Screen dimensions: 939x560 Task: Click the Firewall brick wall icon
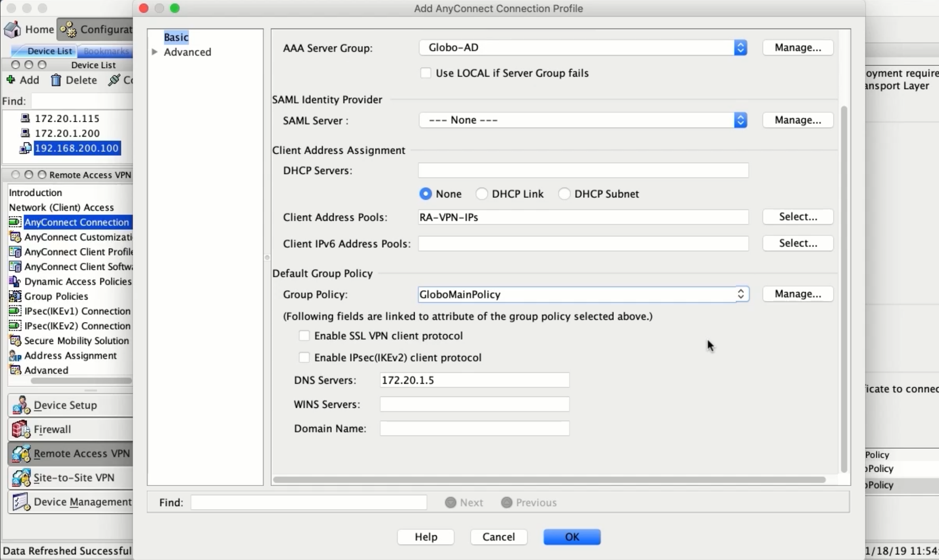[x=21, y=429]
